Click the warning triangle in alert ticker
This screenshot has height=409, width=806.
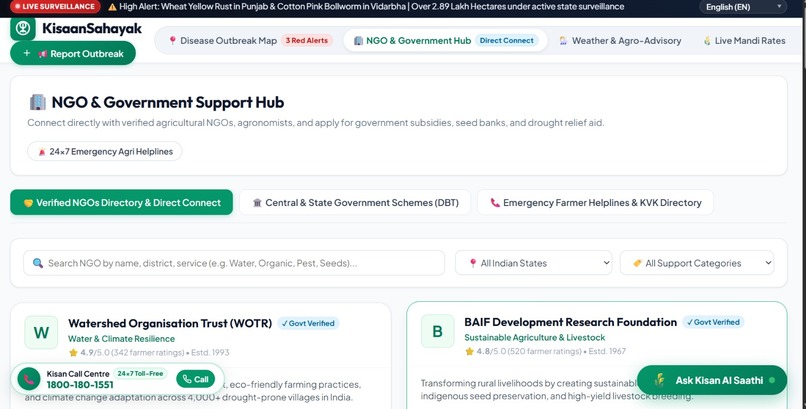coord(112,7)
